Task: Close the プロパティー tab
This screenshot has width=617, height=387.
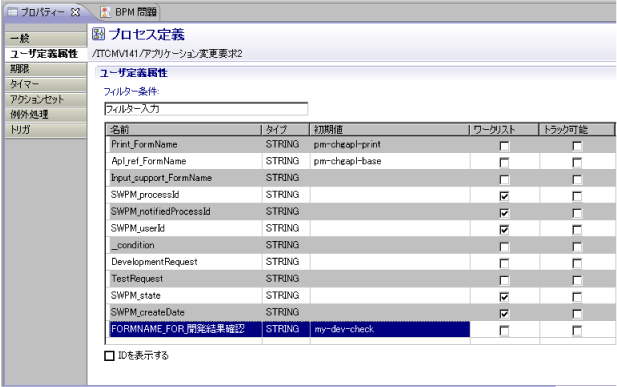Action: (x=75, y=13)
